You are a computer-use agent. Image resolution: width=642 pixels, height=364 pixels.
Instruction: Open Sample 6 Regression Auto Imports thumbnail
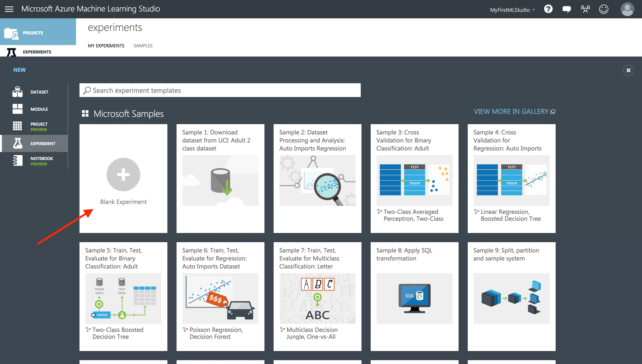[220, 298]
